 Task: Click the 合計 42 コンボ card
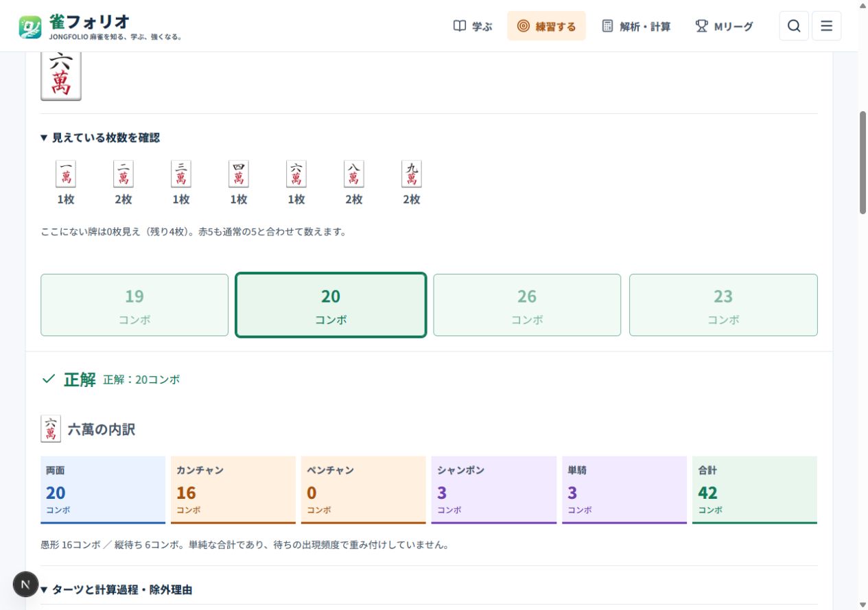click(755, 490)
